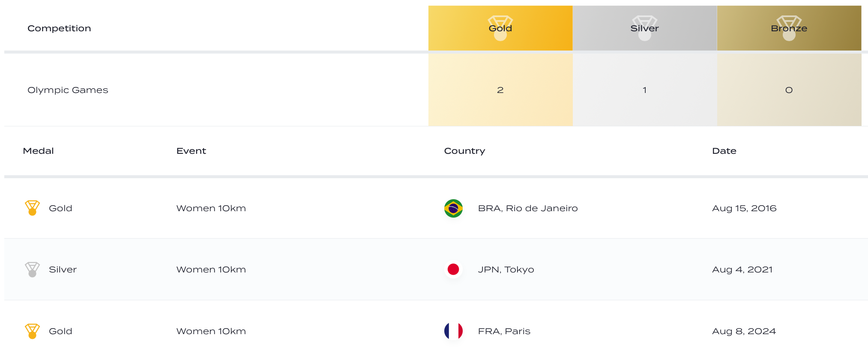Sort by the Medal column header
This screenshot has height=347, width=868.
[x=38, y=151]
